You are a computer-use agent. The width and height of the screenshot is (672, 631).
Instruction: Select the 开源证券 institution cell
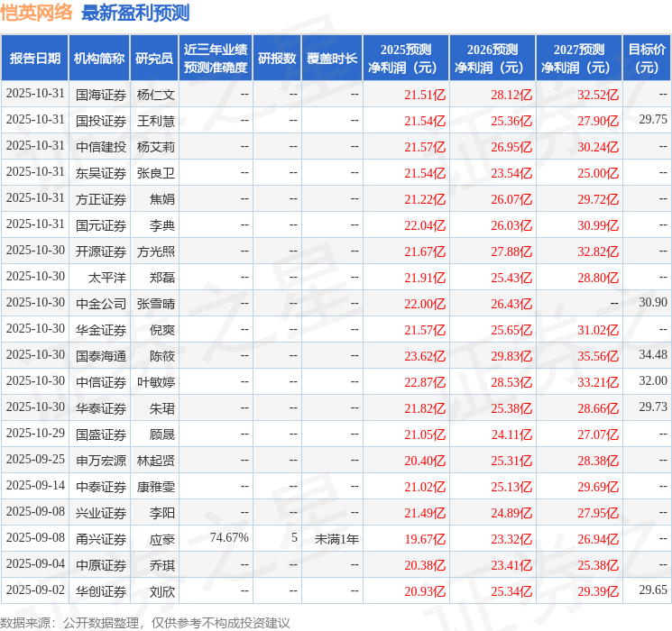coord(101,251)
